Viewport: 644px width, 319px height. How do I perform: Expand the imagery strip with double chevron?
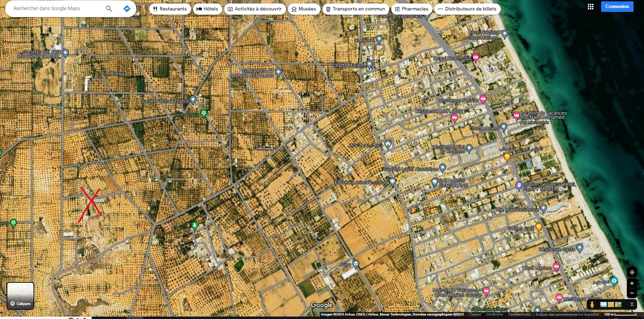[x=631, y=304]
